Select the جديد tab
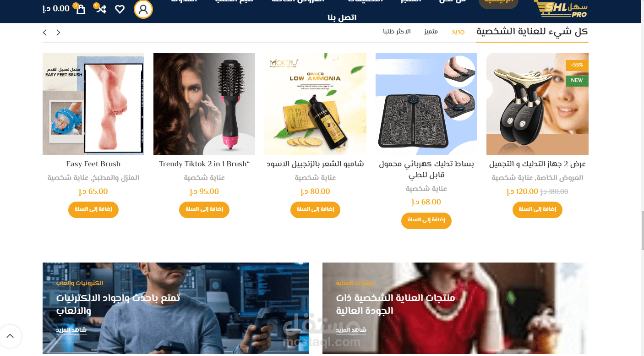This screenshot has width=644, height=356. [x=458, y=32]
